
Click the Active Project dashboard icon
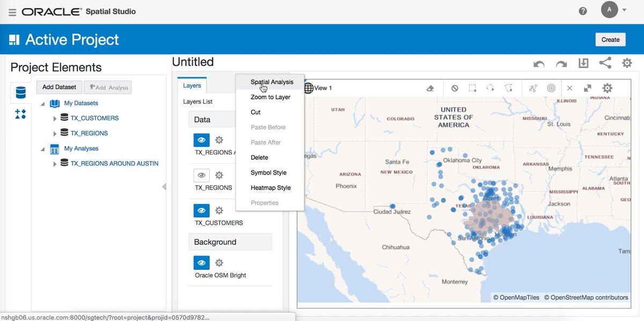pyautogui.click(x=14, y=40)
